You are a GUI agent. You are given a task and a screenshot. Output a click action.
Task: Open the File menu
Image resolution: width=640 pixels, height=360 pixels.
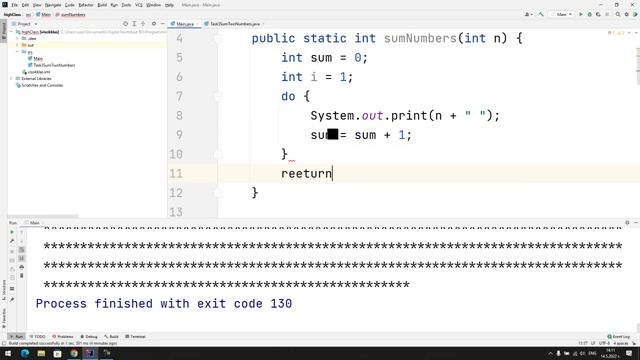pyautogui.click(x=14, y=5)
